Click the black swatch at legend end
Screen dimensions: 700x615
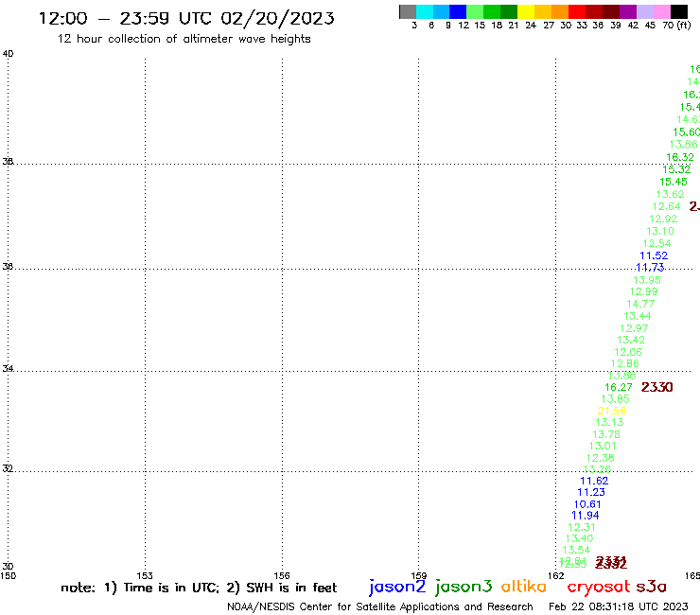click(x=679, y=11)
